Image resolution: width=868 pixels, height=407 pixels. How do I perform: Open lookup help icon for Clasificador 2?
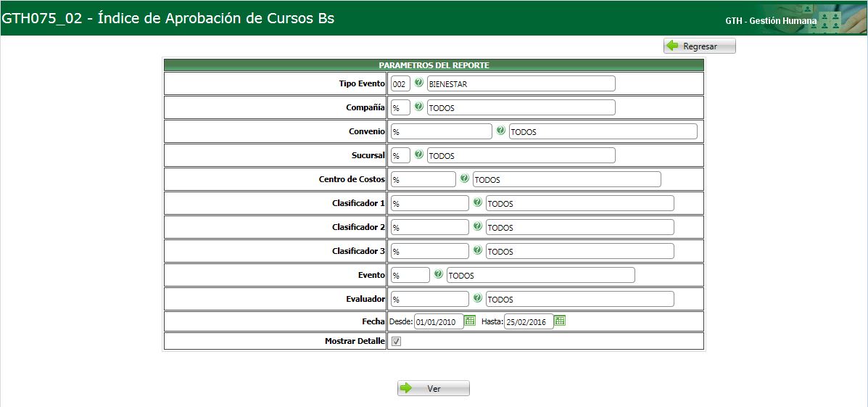pos(477,226)
